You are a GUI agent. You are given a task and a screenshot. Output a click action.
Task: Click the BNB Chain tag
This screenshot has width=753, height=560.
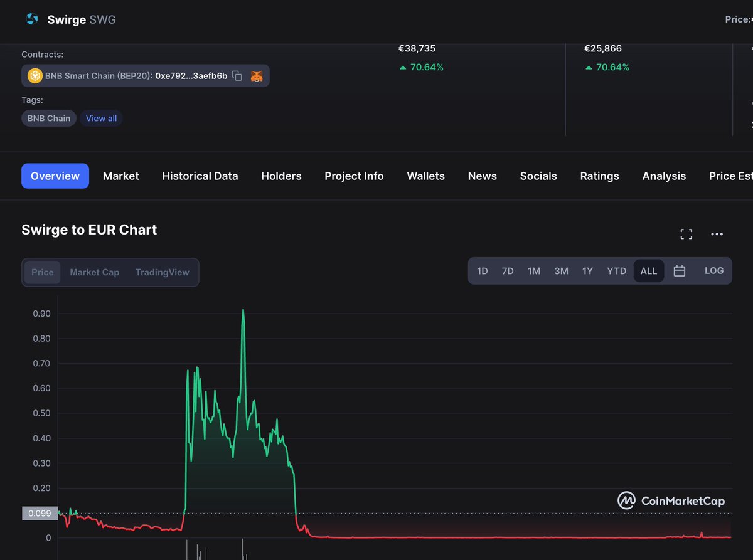point(49,118)
